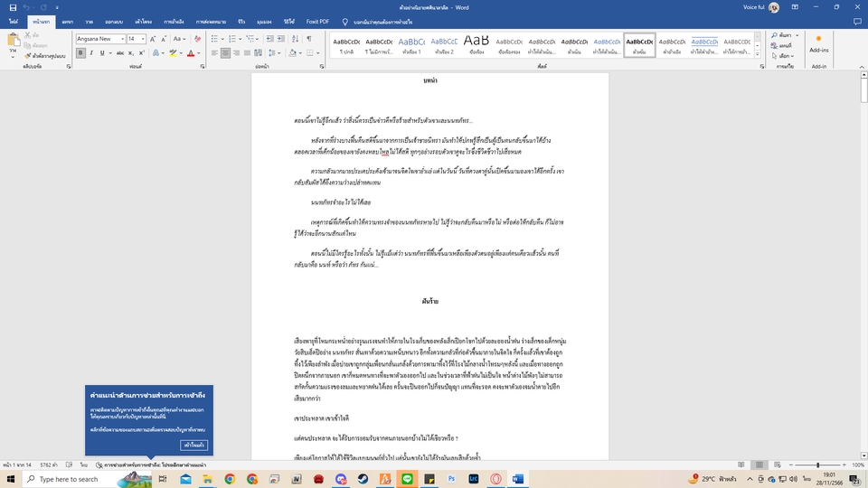Click the Align Right icon
This screenshot has width=868, height=488.
coord(236,53)
